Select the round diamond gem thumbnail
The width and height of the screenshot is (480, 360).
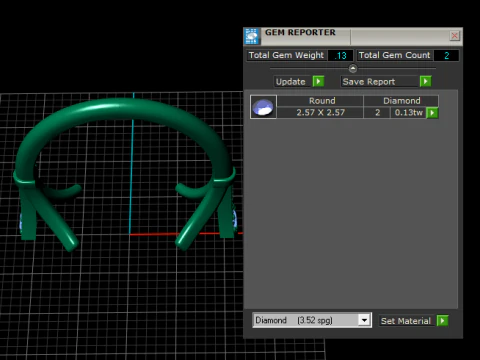(263, 107)
